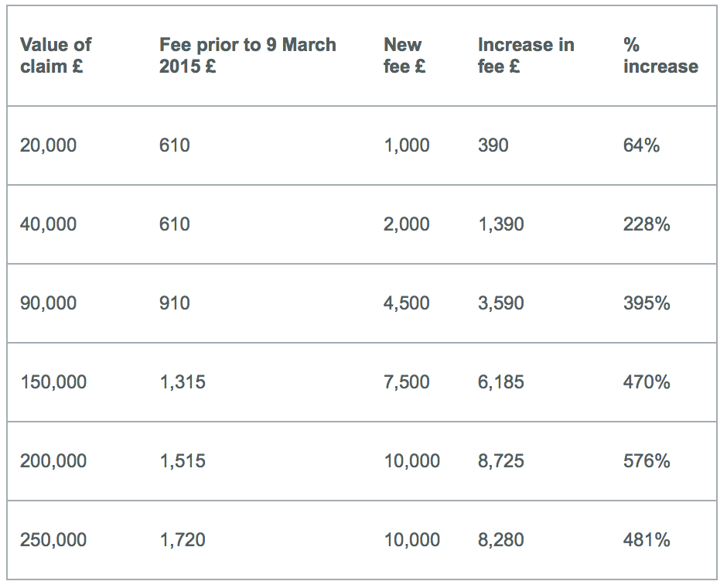The width and height of the screenshot is (727, 588).
Task: Select the 250,000 claim value cell
Action: 53,539
